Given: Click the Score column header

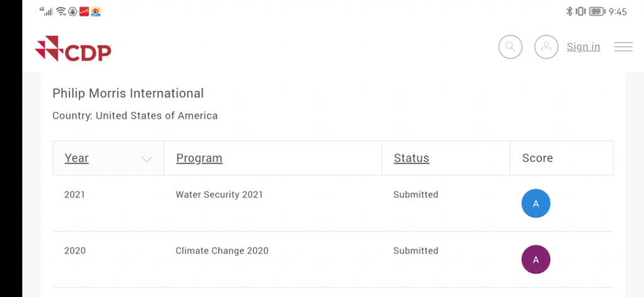Looking at the screenshot, I should (537, 158).
